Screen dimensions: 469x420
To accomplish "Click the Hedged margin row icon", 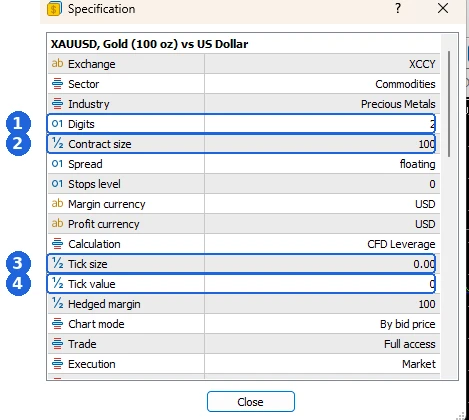I will pyautogui.click(x=57, y=304).
